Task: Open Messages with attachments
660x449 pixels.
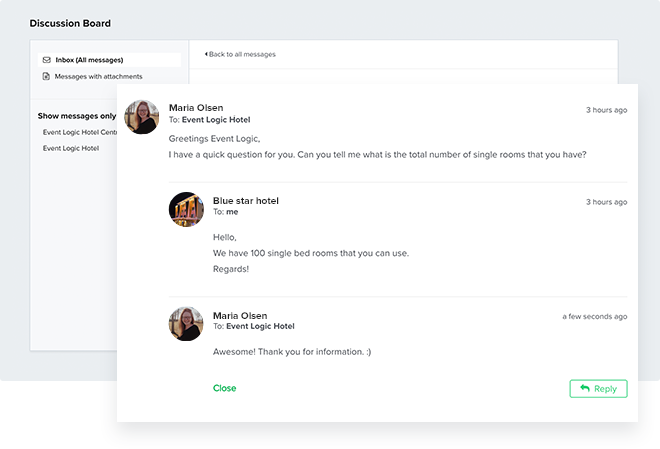Action: [x=98, y=76]
